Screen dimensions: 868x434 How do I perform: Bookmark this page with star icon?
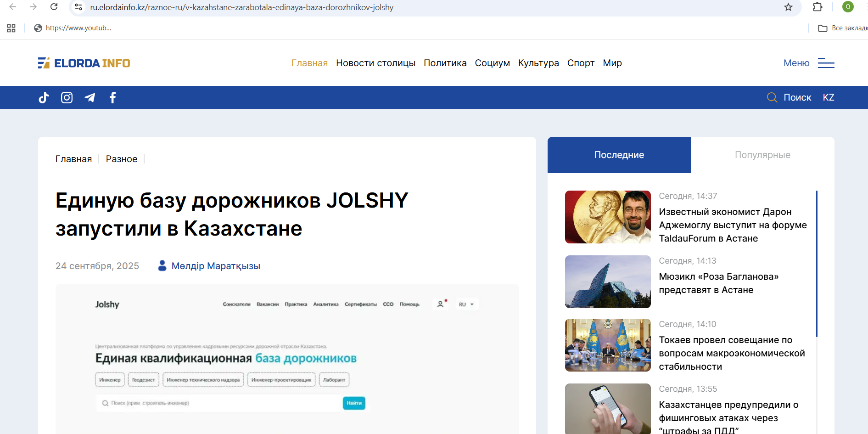coord(788,7)
